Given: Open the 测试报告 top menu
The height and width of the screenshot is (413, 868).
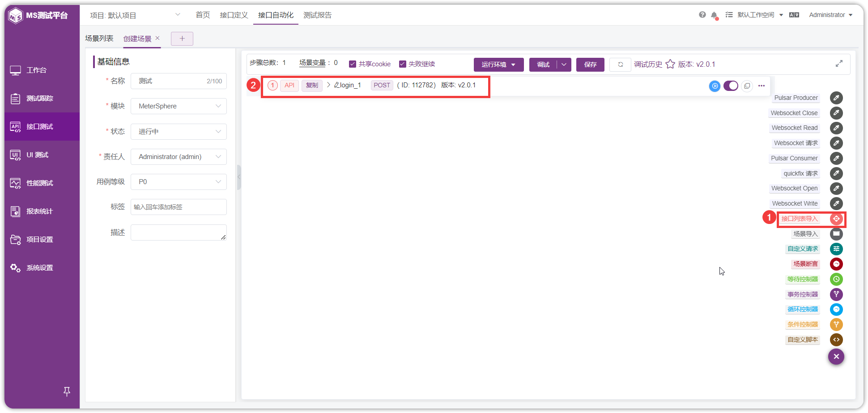Looking at the screenshot, I should coord(317,15).
